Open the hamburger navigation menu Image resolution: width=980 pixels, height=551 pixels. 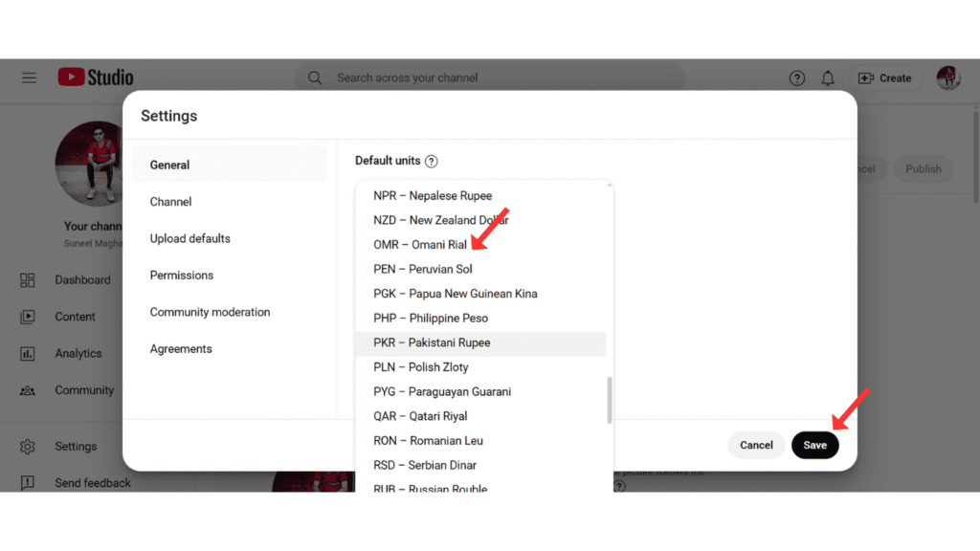29,77
